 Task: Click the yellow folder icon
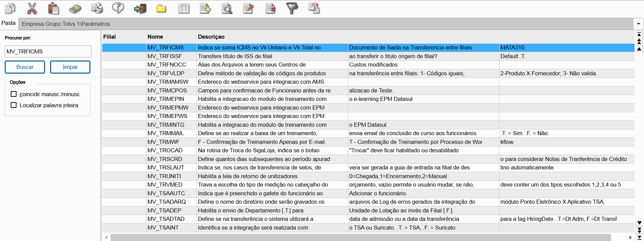click(161, 8)
